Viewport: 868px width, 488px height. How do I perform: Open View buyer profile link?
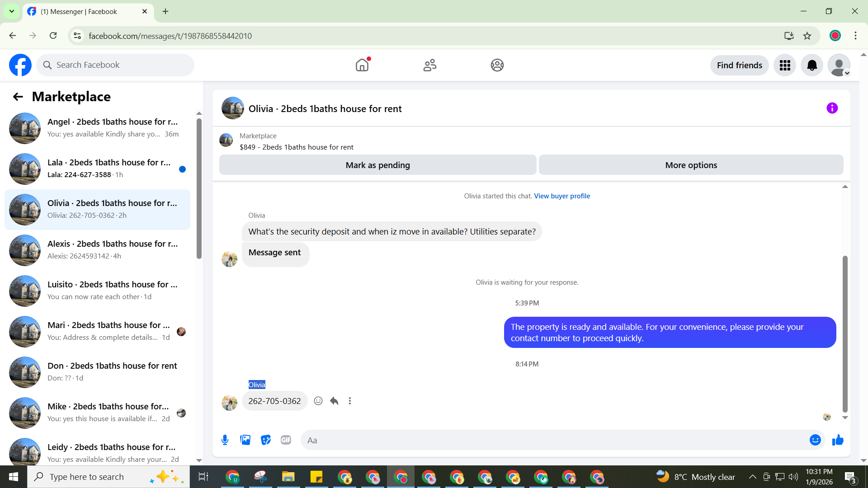coord(561,196)
